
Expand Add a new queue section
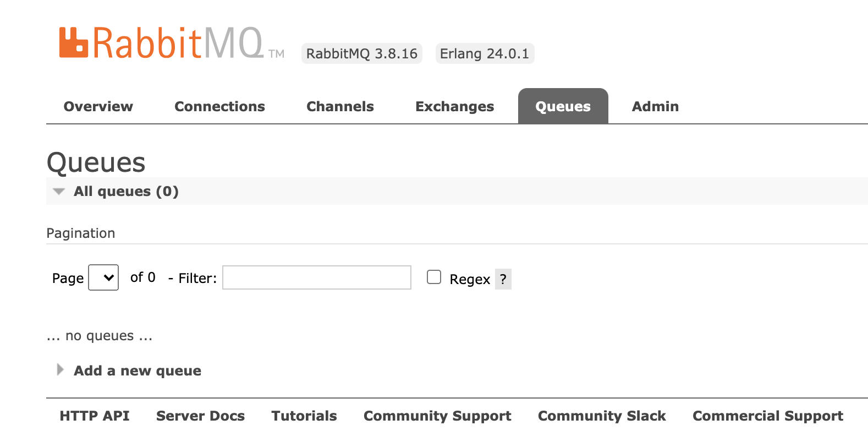138,370
